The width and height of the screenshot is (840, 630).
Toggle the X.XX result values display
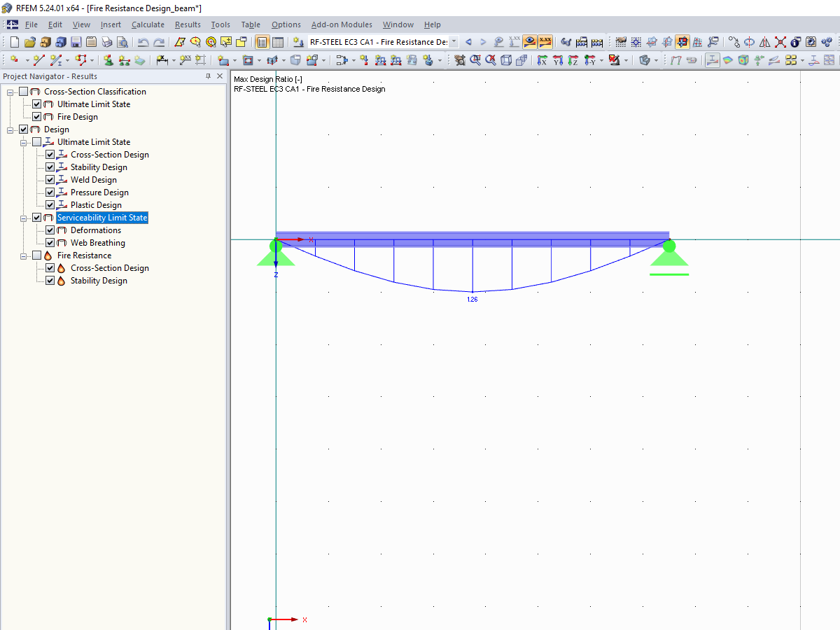pos(546,41)
